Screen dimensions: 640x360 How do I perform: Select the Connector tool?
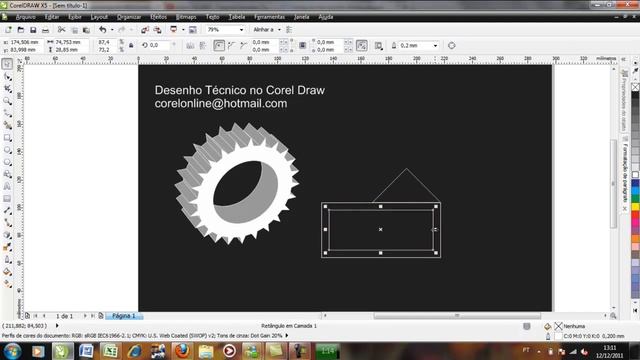[7, 223]
